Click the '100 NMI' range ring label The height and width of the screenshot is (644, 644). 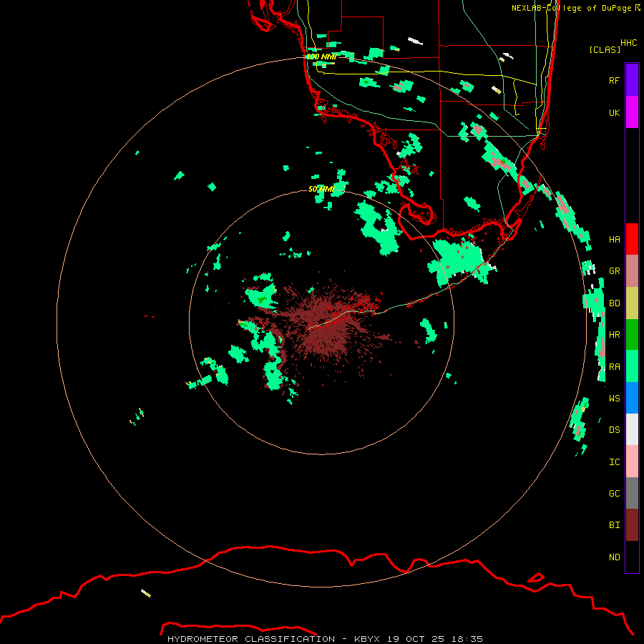(321, 57)
